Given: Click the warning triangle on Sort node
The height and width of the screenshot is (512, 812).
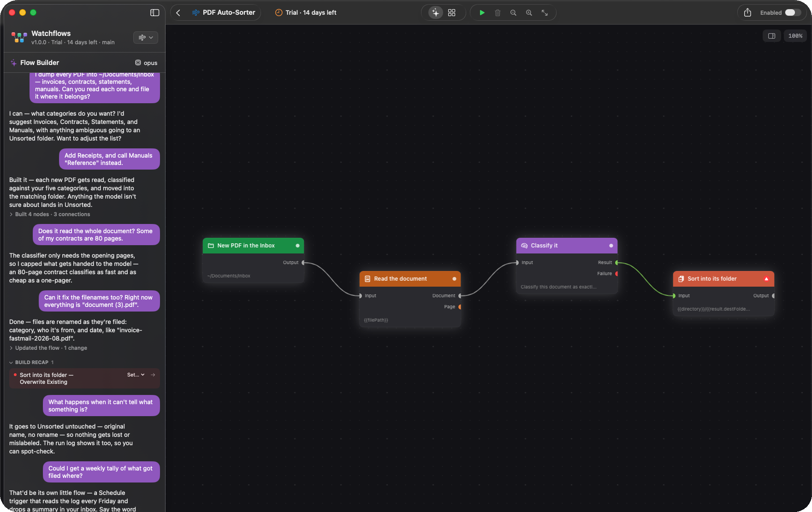Looking at the screenshot, I should [x=766, y=279].
